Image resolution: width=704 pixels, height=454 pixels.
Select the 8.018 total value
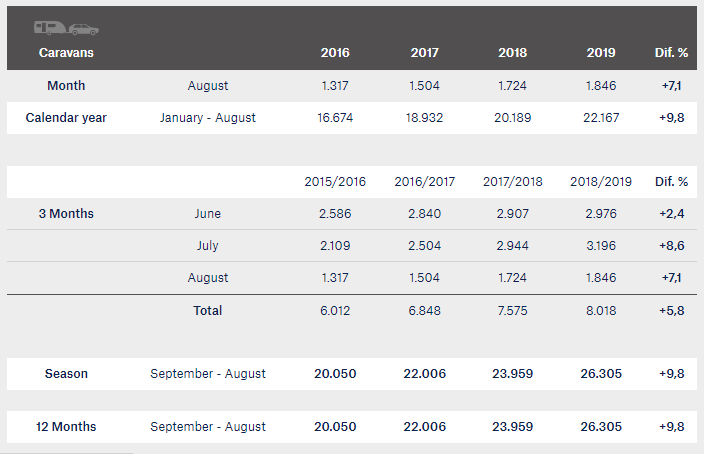tap(601, 310)
